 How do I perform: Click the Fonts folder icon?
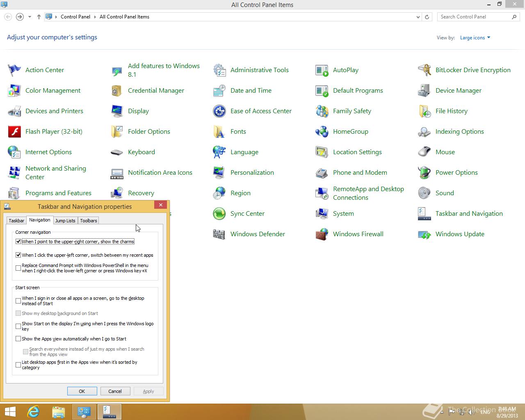pyautogui.click(x=219, y=132)
